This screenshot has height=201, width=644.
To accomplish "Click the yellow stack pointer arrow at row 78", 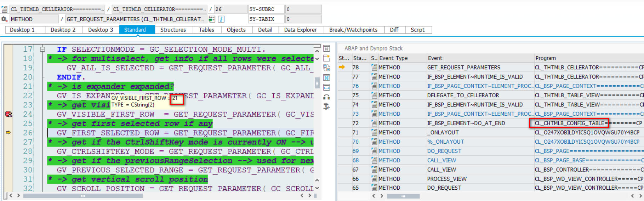I will [342, 67].
